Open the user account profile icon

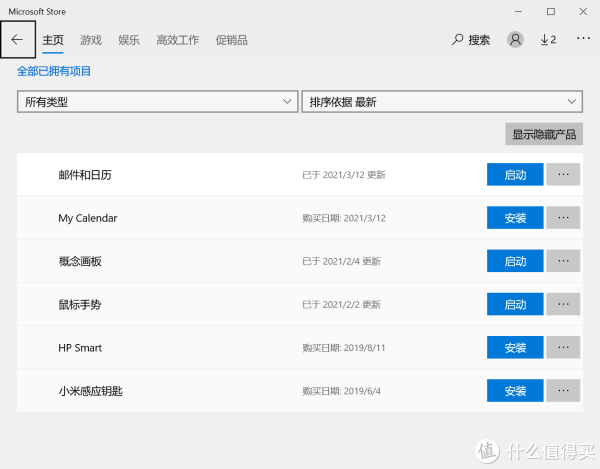click(x=515, y=39)
